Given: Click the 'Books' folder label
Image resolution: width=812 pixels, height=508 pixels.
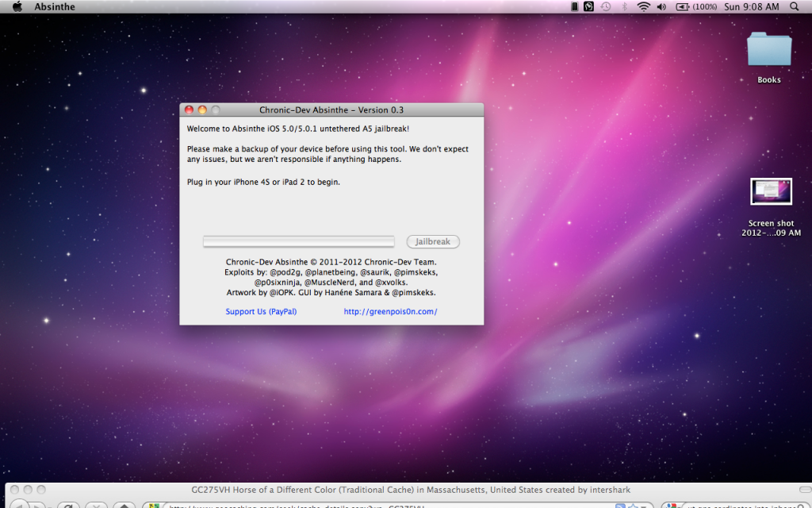Looking at the screenshot, I should tap(769, 80).
